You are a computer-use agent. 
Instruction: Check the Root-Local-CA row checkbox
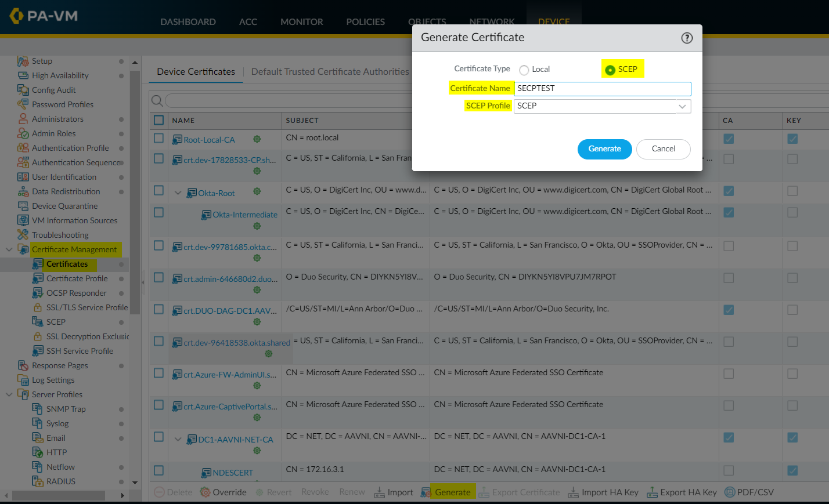pos(158,138)
